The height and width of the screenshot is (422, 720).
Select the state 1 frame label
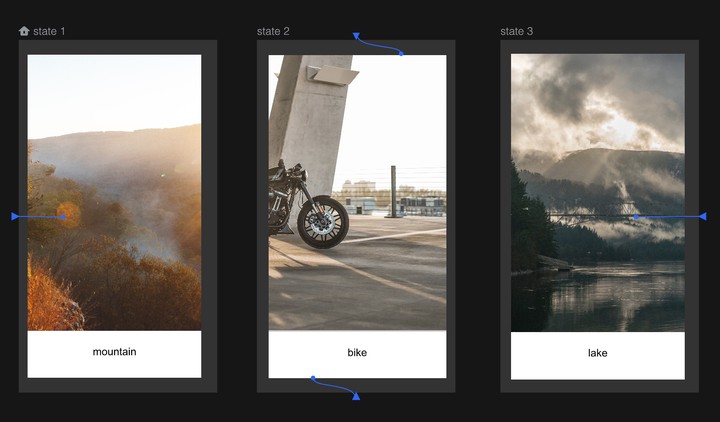pos(49,31)
